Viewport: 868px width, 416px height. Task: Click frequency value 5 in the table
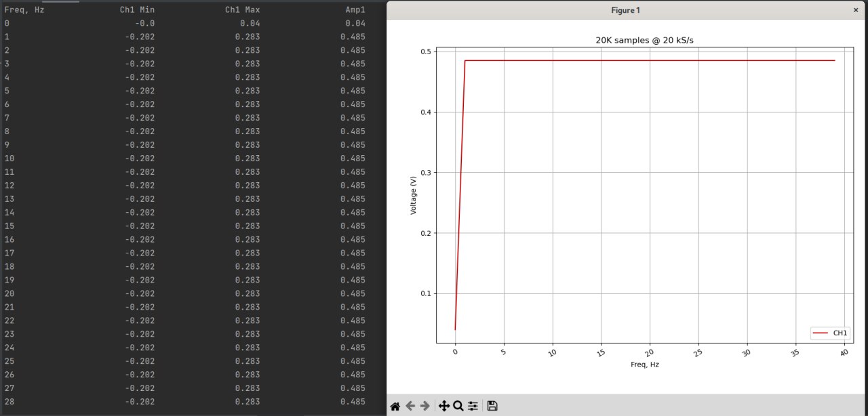tap(7, 91)
